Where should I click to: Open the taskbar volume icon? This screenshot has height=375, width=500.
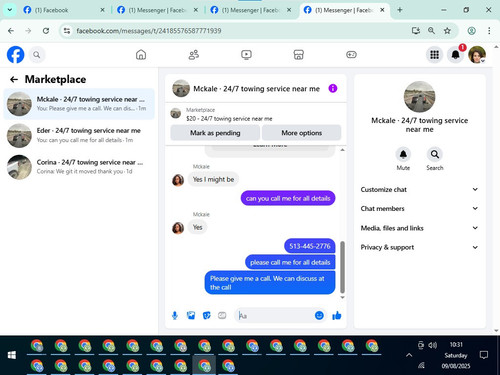click(x=432, y=345)
